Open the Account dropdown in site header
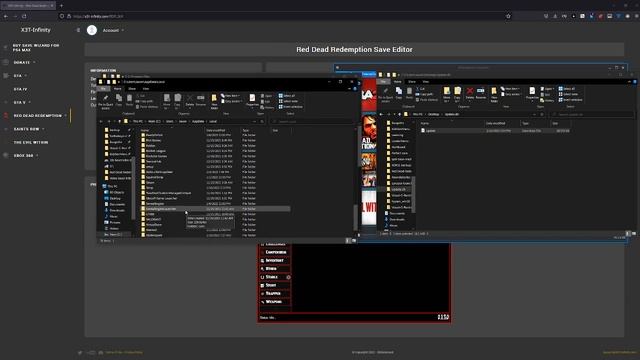640x360 pixels. point(113,30)
